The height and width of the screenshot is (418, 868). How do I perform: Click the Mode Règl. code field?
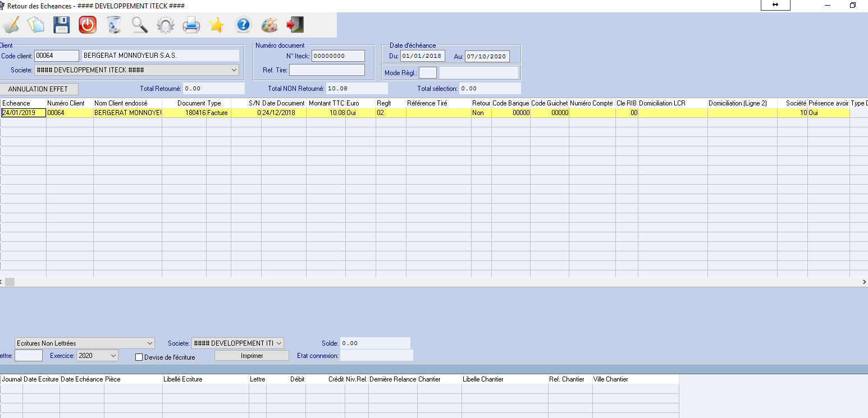pyautogui.click(x=428, y=72)
